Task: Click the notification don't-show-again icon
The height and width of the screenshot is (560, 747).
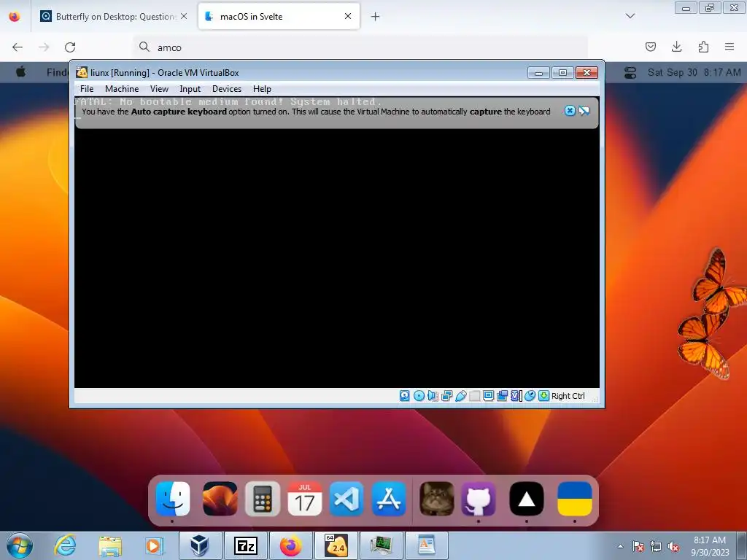Action: click(584, 111)
